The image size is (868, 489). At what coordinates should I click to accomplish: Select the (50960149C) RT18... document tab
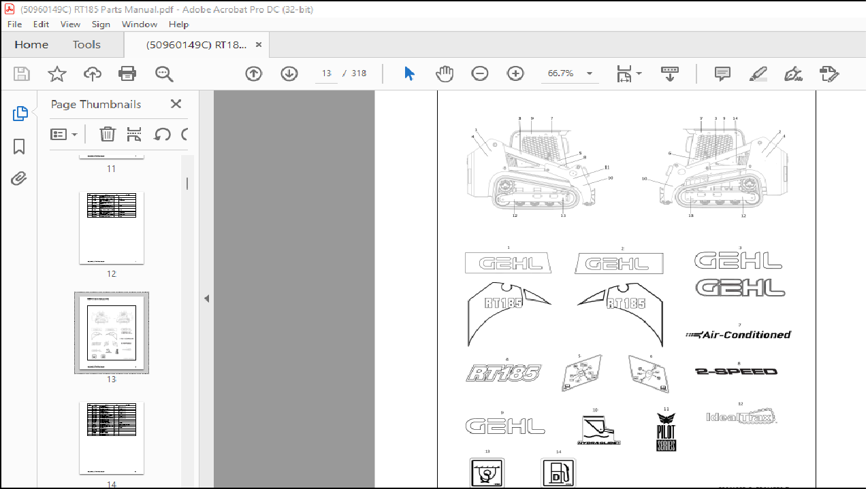coord(196,45)
